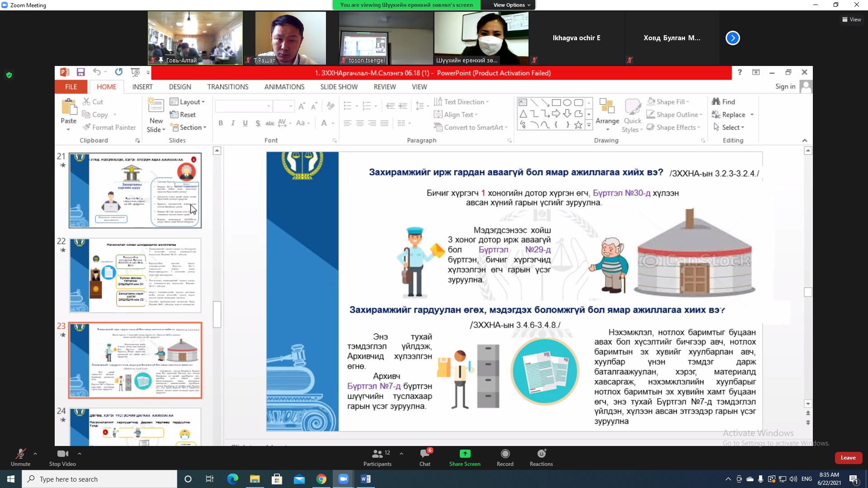Open View Options dropdown in Zoom
Screen dimensions: 868x488
[512, 5]
